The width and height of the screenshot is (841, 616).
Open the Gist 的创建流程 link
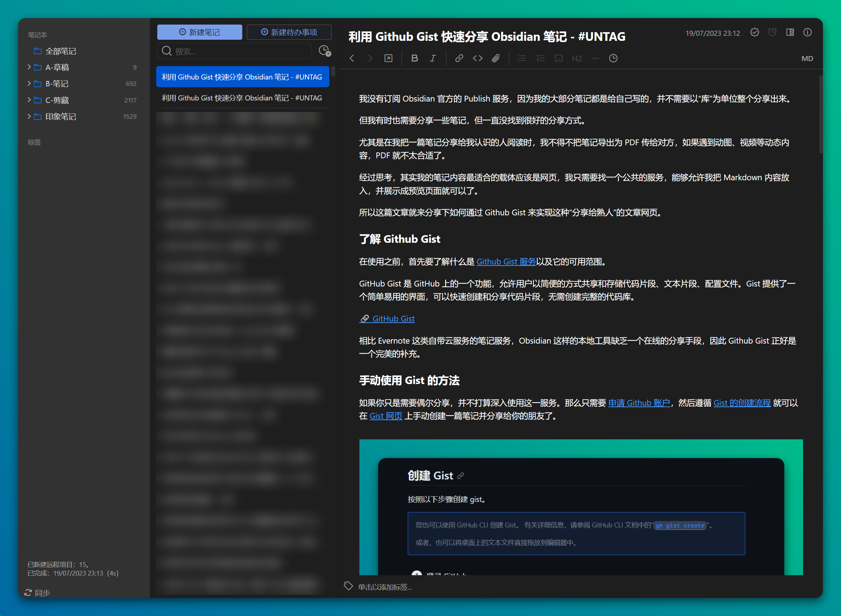point(742,403)
